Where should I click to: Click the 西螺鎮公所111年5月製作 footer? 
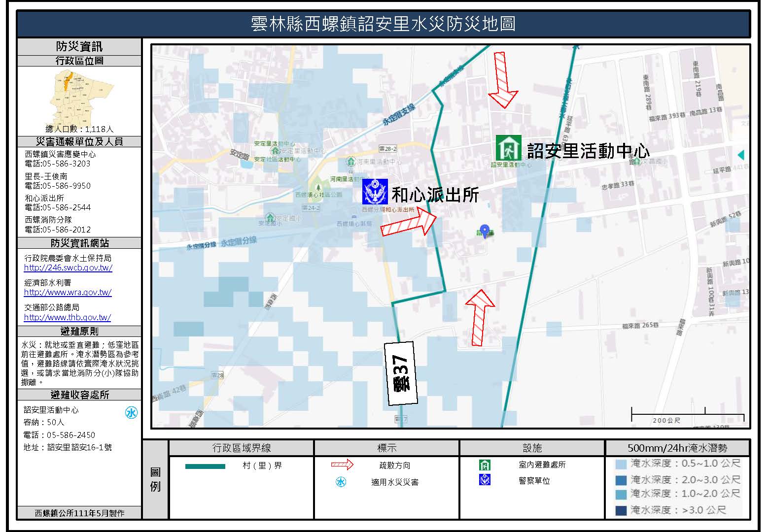pyautogui.click(x=79, y=513)
